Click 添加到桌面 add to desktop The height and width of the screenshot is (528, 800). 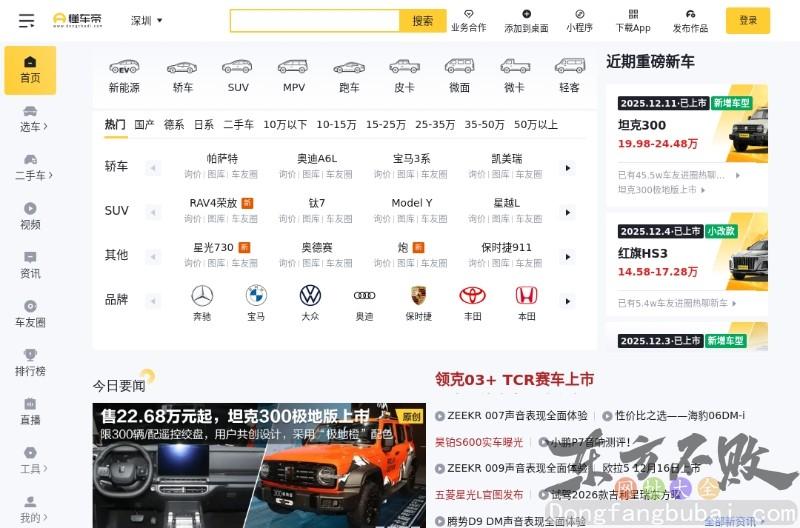[526, 21]
